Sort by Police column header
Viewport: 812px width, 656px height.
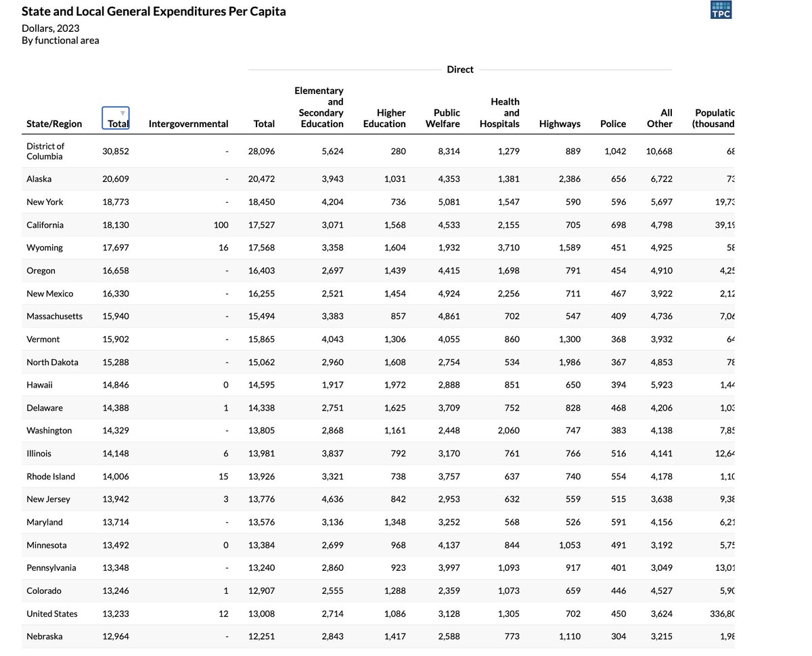point(613,124)
